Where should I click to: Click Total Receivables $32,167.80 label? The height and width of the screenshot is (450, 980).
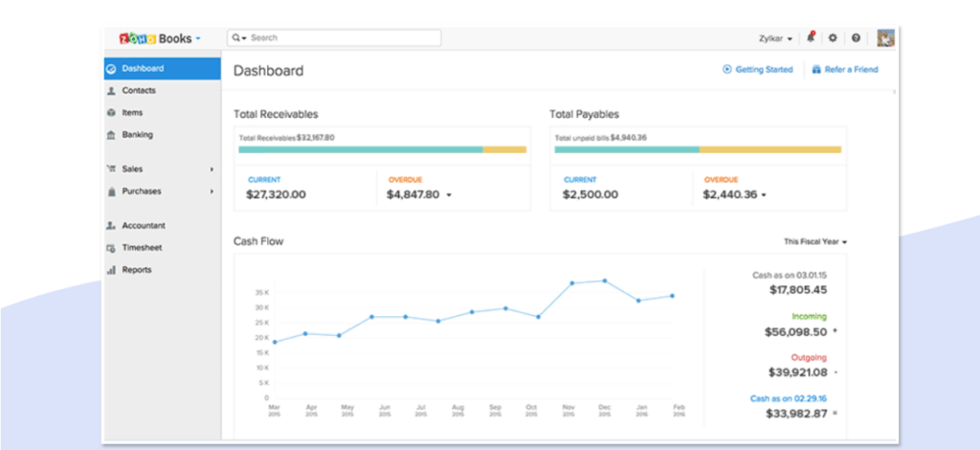pyautogui.click(x=287, y=138)
